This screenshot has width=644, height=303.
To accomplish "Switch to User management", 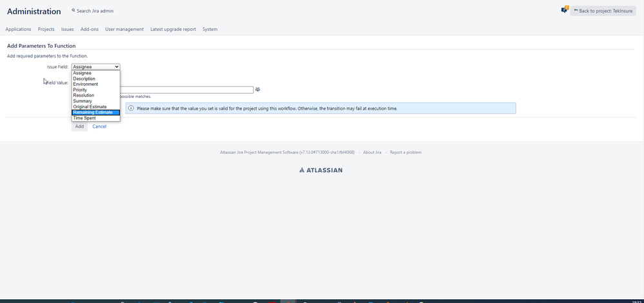I will point(124,29).
